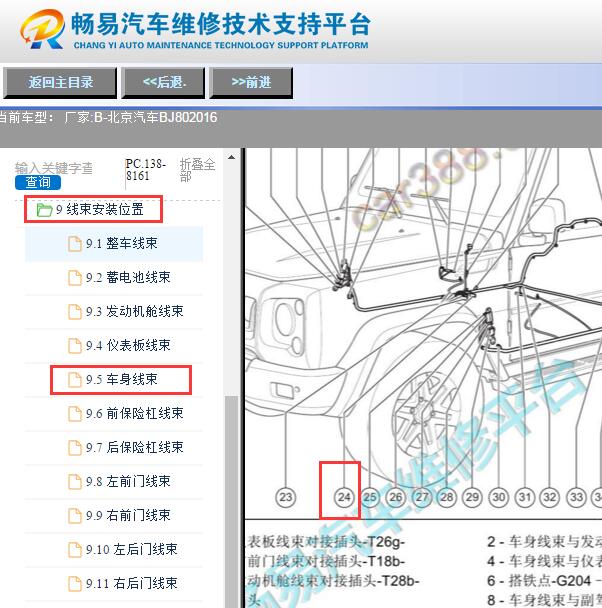602x608 pixels.
Task: Open 9.4 仪表板线束
Action: click(x=128, y=345)
